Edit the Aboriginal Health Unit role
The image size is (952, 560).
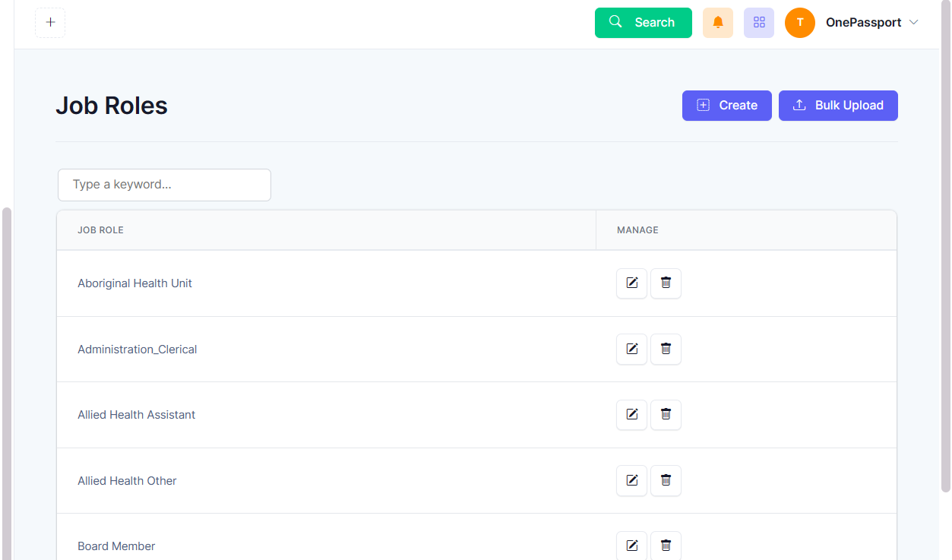tap(631, 283)
